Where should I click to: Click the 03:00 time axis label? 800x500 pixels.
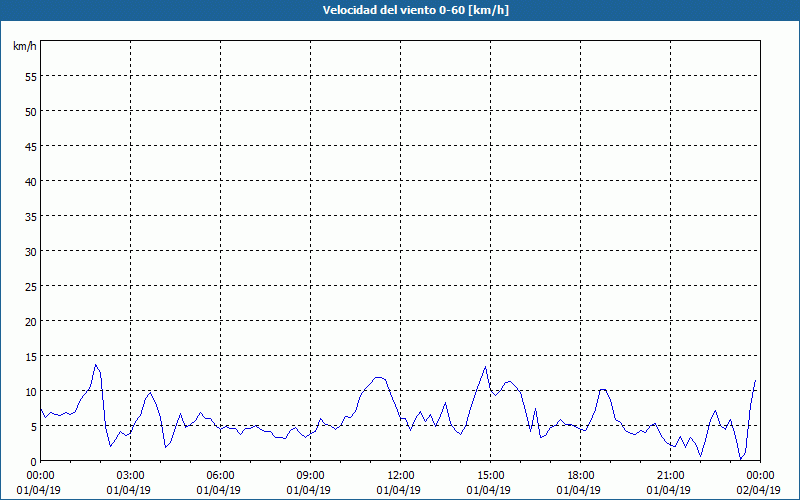pyautogui.click(x=131, y=476)
